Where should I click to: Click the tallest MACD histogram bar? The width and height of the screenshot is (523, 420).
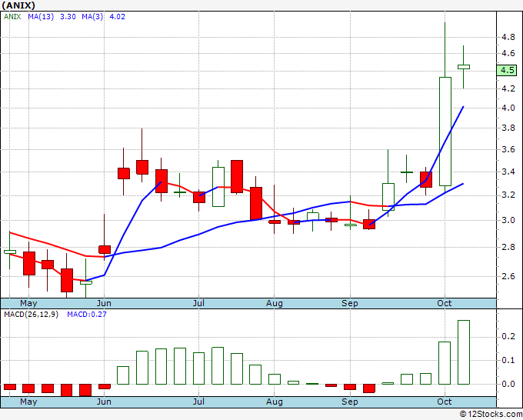point(464,352)
